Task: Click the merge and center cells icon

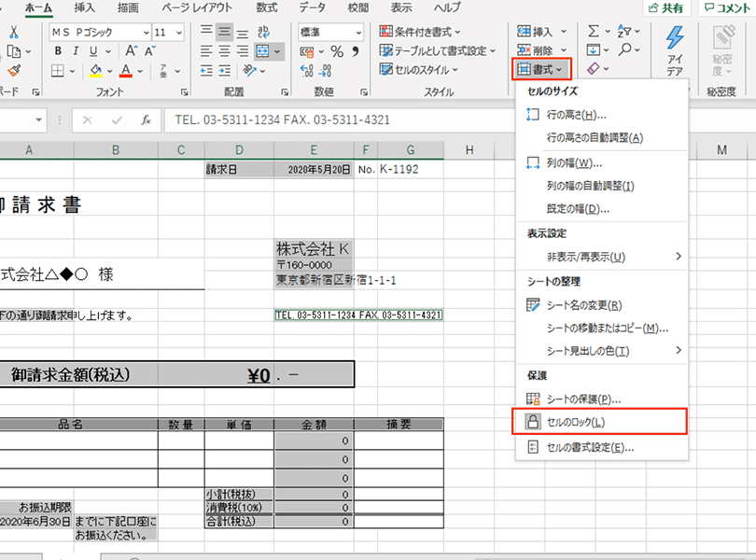Action: click(263, 50)
